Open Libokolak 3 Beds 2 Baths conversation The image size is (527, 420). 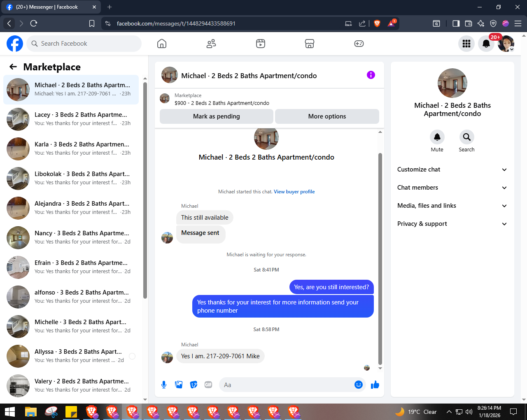(x=71, y=179)
